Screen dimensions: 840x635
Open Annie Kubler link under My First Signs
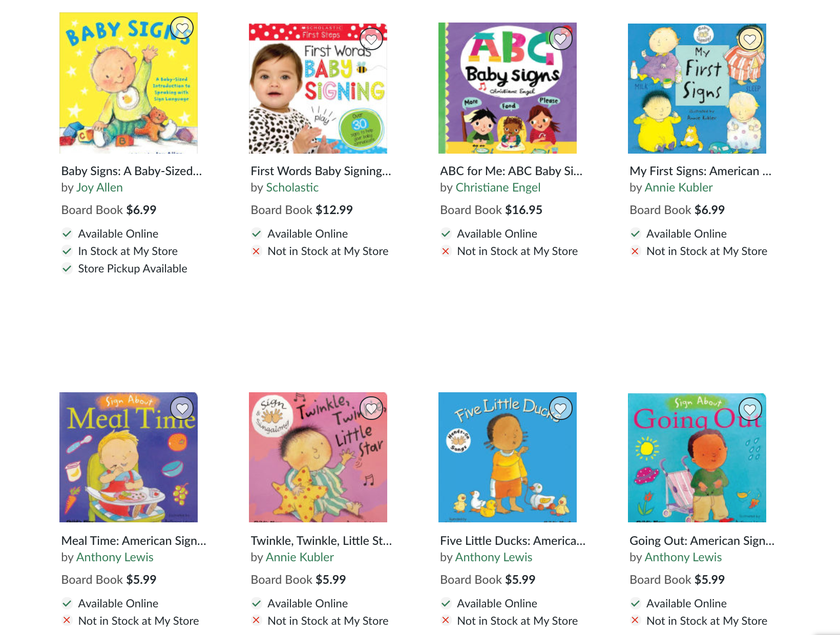[679, 187]
